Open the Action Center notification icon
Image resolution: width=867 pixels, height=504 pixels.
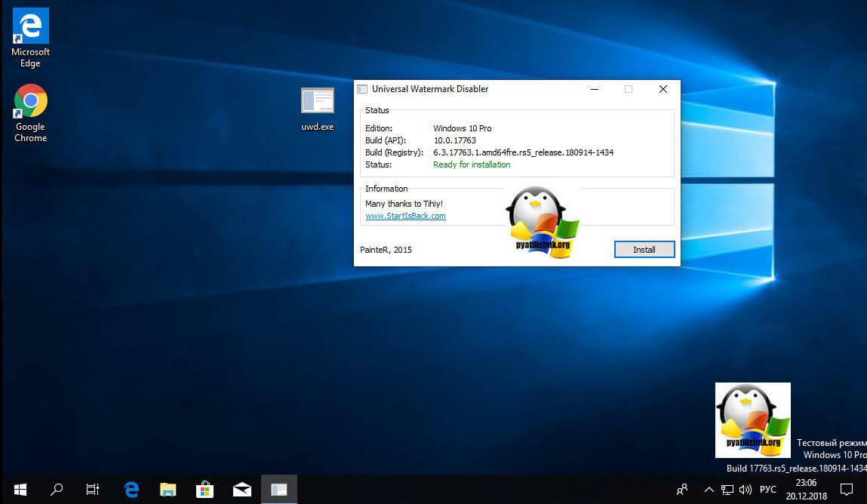pyautogui.click(x=847, y=490)
